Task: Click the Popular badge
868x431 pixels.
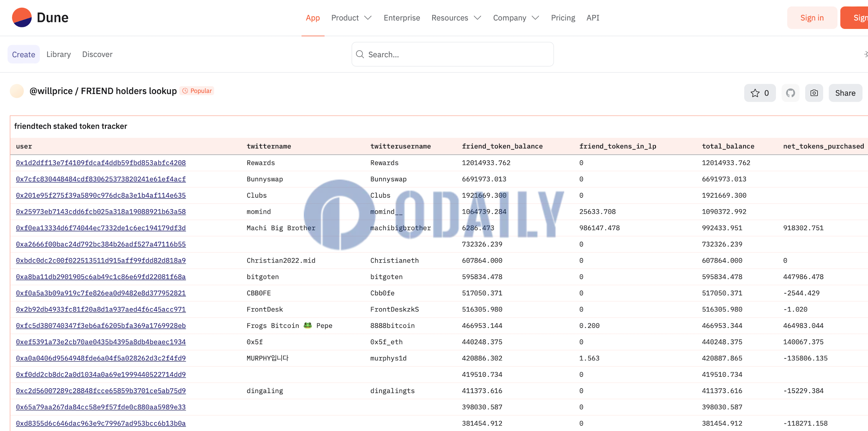Action: pos(197,91)
